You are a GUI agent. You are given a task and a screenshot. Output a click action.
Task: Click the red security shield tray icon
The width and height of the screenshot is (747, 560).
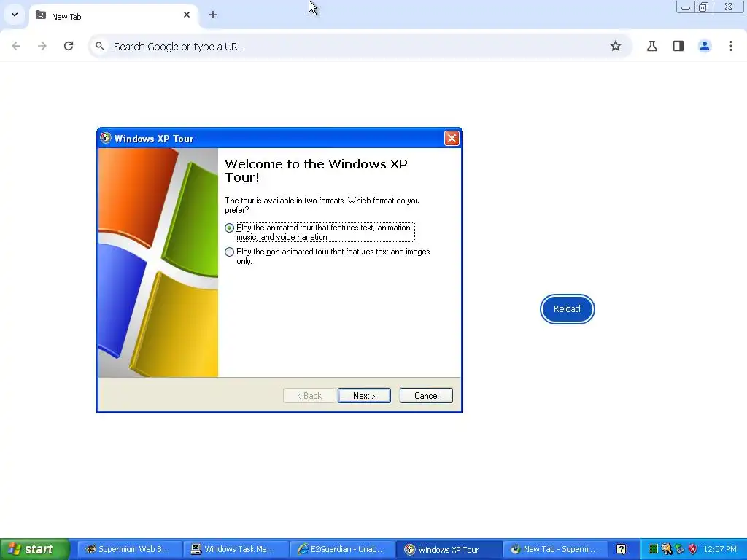pos(693,549)
